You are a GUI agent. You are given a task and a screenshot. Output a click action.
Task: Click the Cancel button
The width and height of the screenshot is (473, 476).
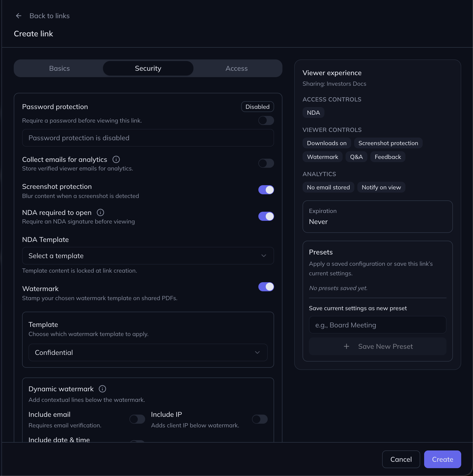click(x=401, y=459)
